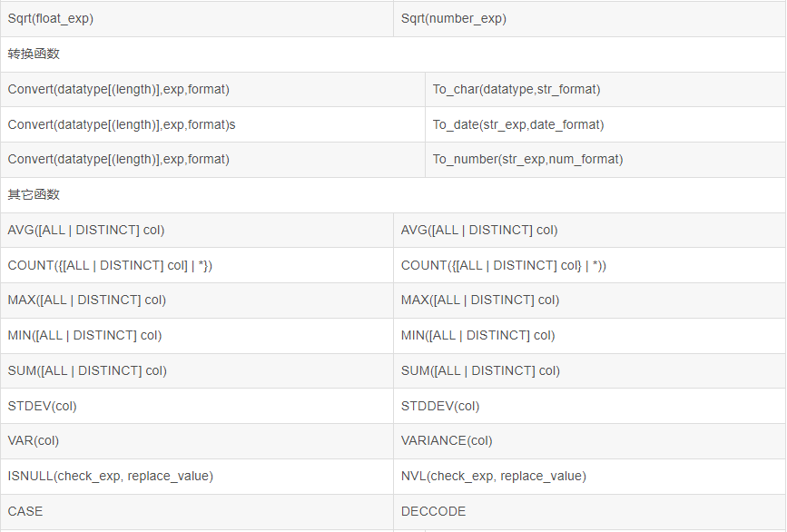
Task: Click the VARIANCE(col) cell
Action: click(x=447, y=440)
